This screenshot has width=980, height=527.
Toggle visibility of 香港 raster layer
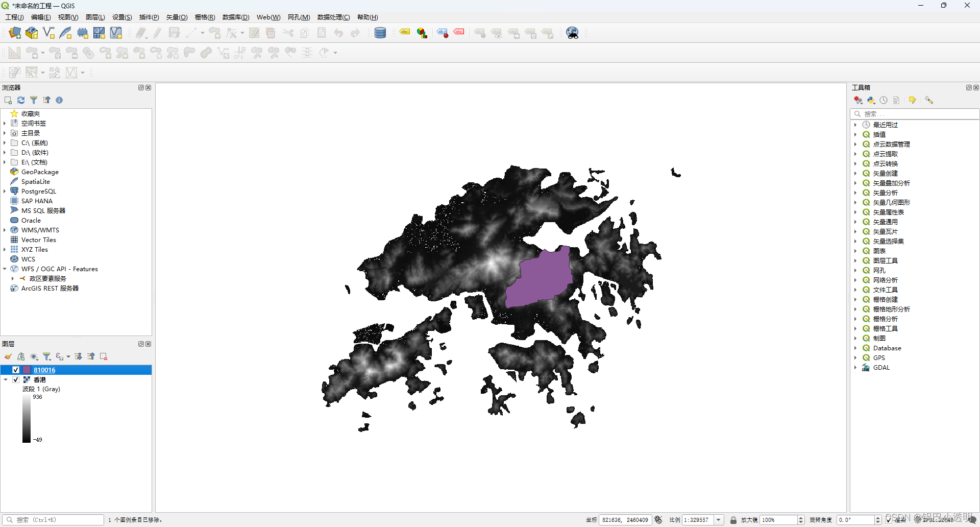coord(16,379)
